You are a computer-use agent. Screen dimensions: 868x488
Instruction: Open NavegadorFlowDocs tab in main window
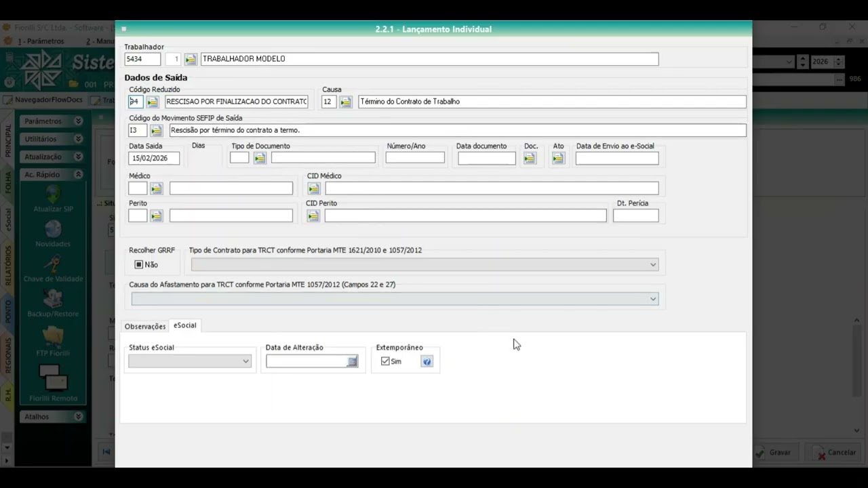(43, 100)
